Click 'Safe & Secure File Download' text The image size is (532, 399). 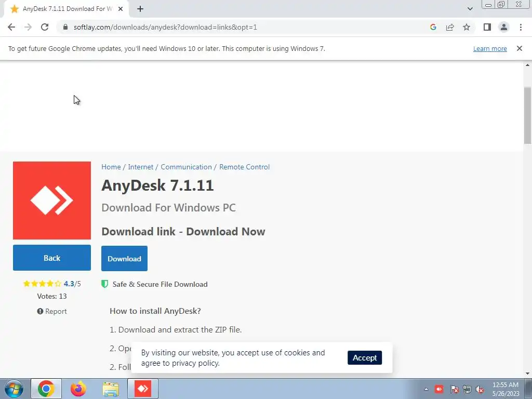click(x=160, y=284)
